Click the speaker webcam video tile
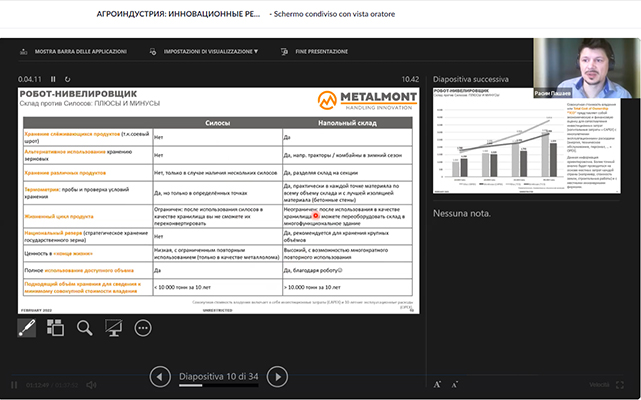This screenshot has width=641, height=400. click(x=586, y=68)
